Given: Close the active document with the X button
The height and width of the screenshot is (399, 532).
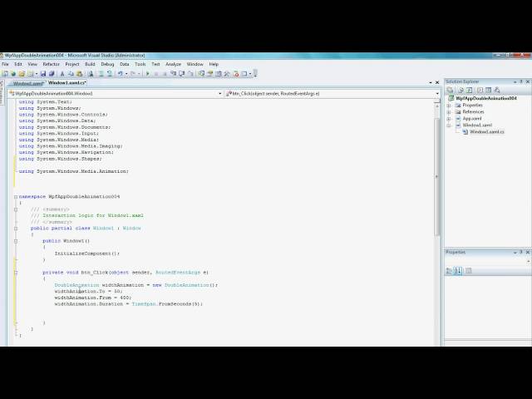Looking at the screenshot, I should click(x=437, y=82).
